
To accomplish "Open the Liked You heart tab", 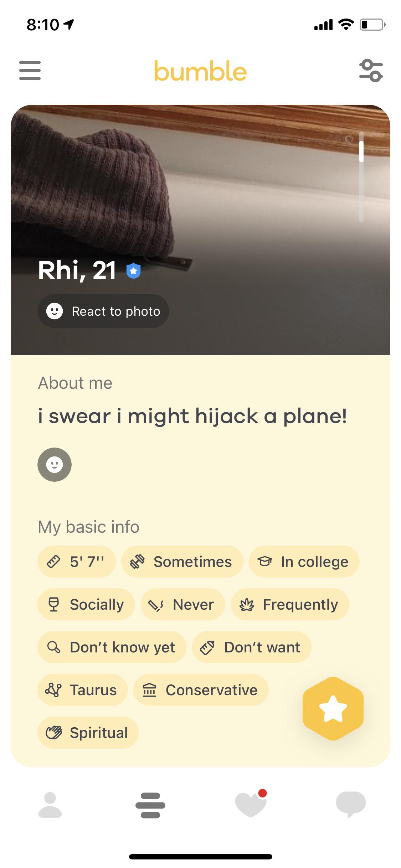I will 251,805.
